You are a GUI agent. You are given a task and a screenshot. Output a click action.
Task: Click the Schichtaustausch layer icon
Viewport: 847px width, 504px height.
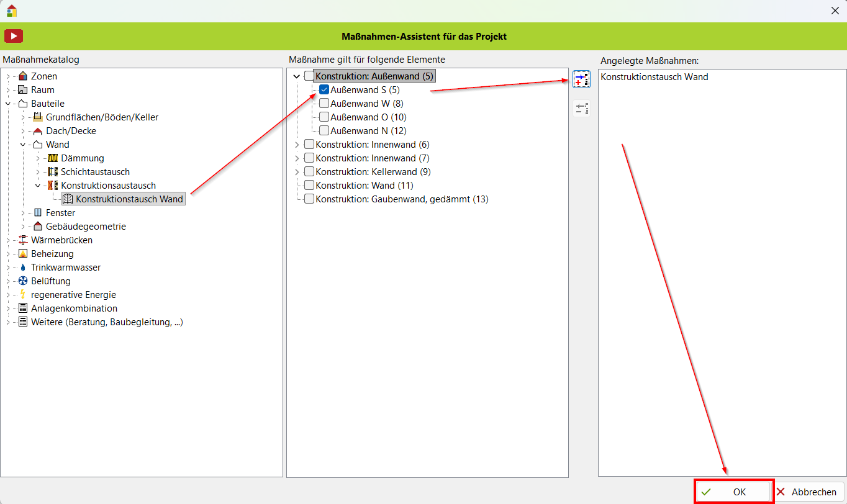click(x=53, y=172)
